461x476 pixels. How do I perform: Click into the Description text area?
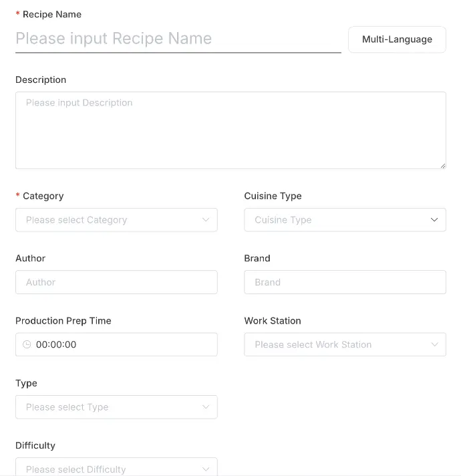(x=230, y=130)
